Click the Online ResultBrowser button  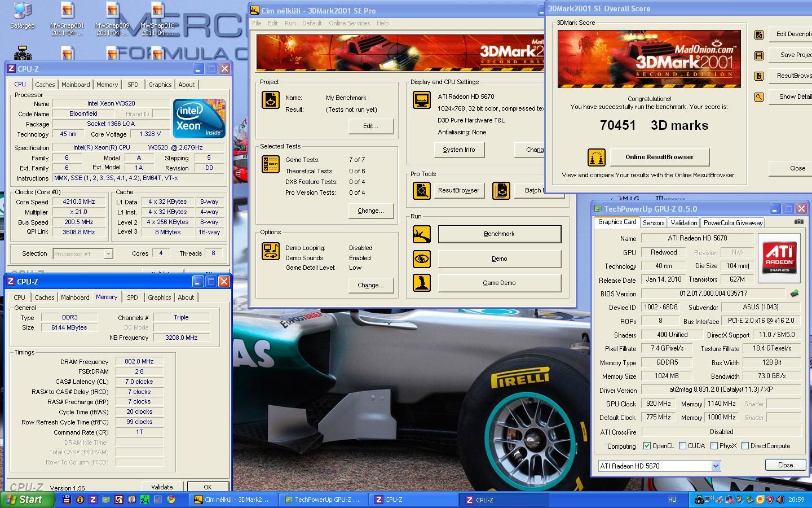click(x=660, y=157)
